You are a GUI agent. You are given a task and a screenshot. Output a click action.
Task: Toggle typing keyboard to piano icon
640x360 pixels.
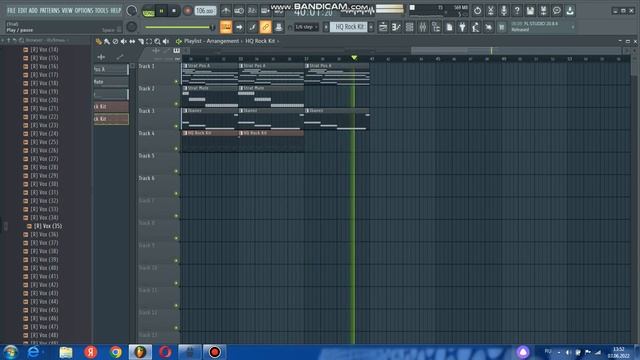point(226,27)
